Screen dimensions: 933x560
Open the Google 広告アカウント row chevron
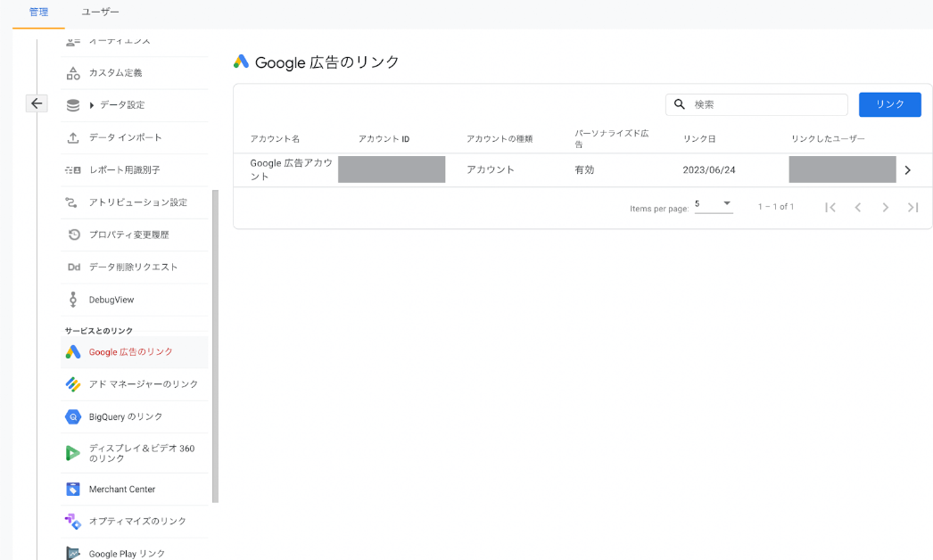click(907, 170)
